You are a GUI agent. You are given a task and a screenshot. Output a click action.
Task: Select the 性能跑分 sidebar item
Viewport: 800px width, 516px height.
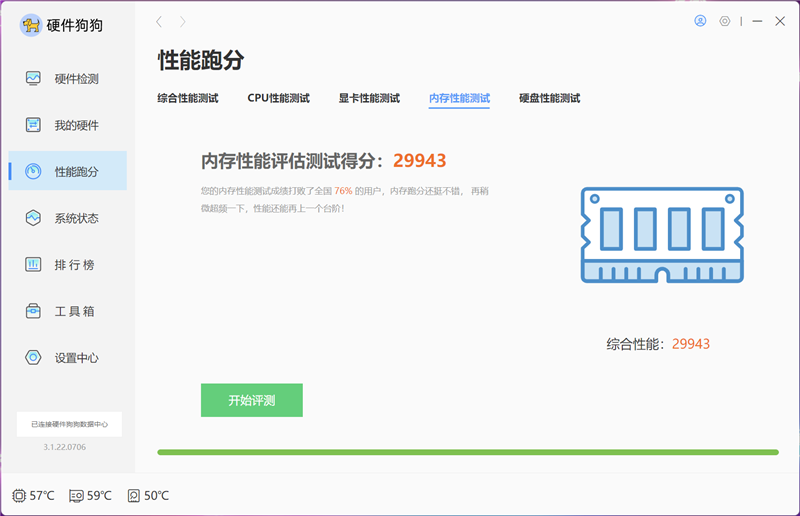pos(67,171)
